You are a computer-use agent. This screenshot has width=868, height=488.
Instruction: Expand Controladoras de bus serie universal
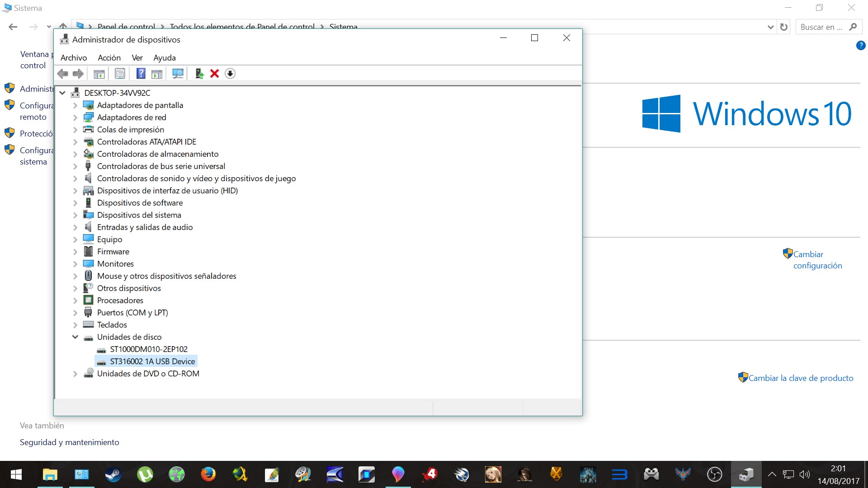pyautogui.click(x=75, y=166)
